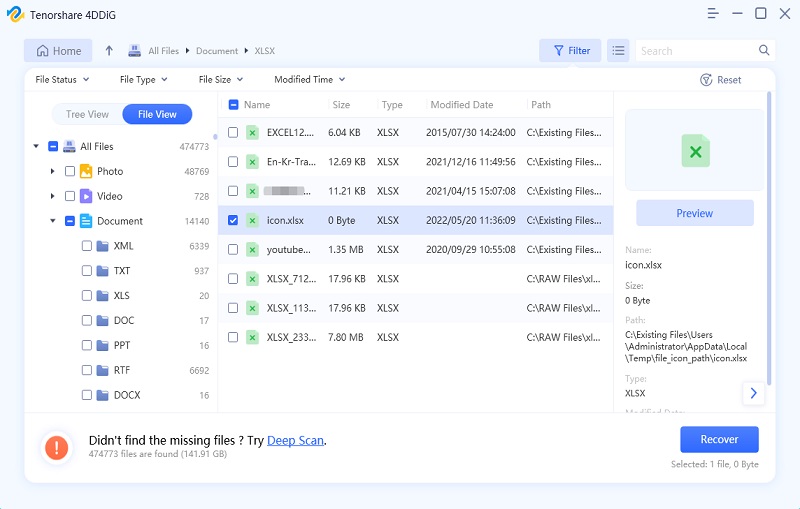800x509 pixels.
Task: Click the up arrow navigation icon
Action: tap(109, 51)
